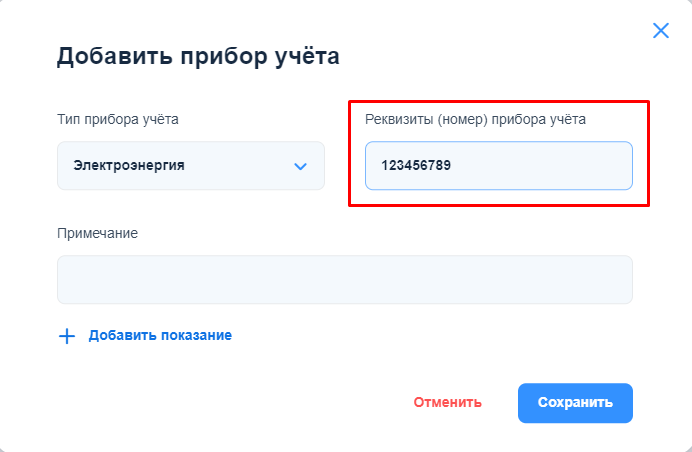Image resolution: width=692 pixels, height=452 pixels.
Task: Dismiss the Добавить прибор учёта dialog via the X
Action: click(x=660, y=30)
